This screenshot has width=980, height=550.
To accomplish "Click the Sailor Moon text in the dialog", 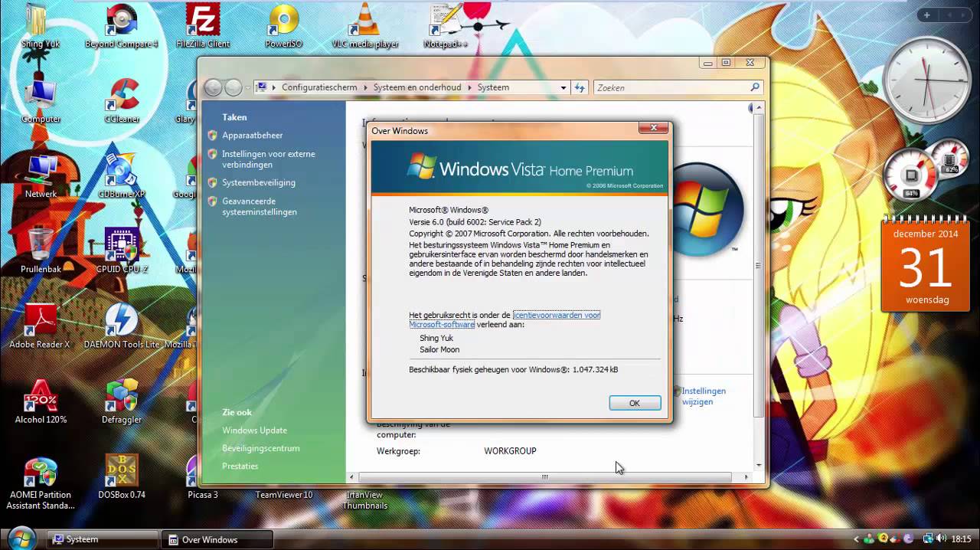I will 439,349.
